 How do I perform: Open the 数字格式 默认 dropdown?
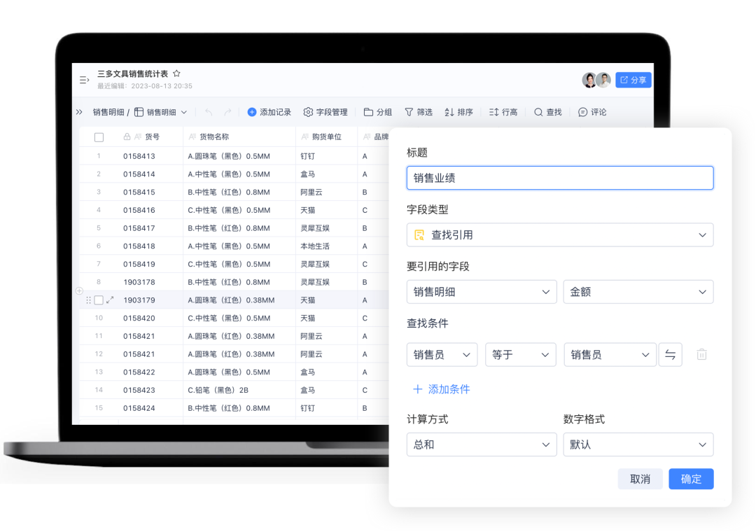pyautogui.click(x=638, y=444)
